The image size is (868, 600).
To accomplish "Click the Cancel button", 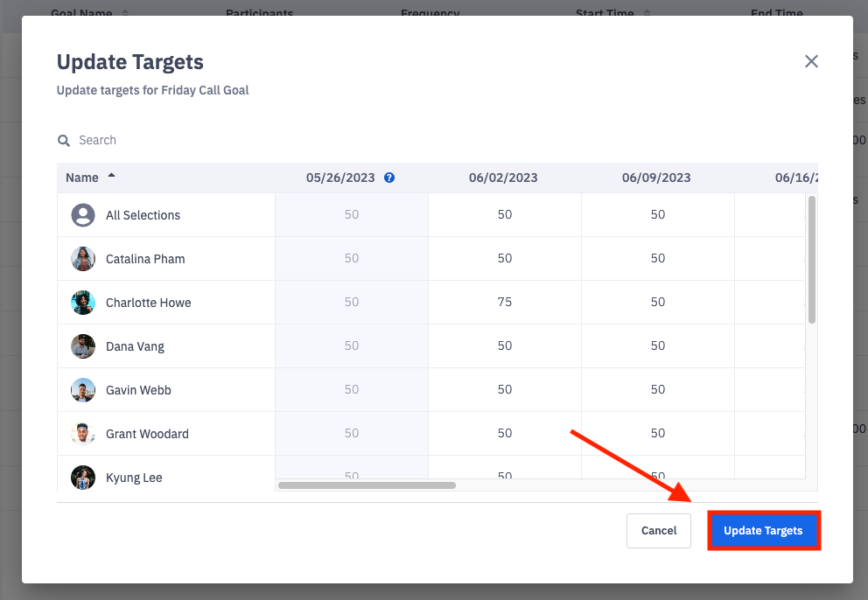I will pyautogui.click(x=658, y=530).
